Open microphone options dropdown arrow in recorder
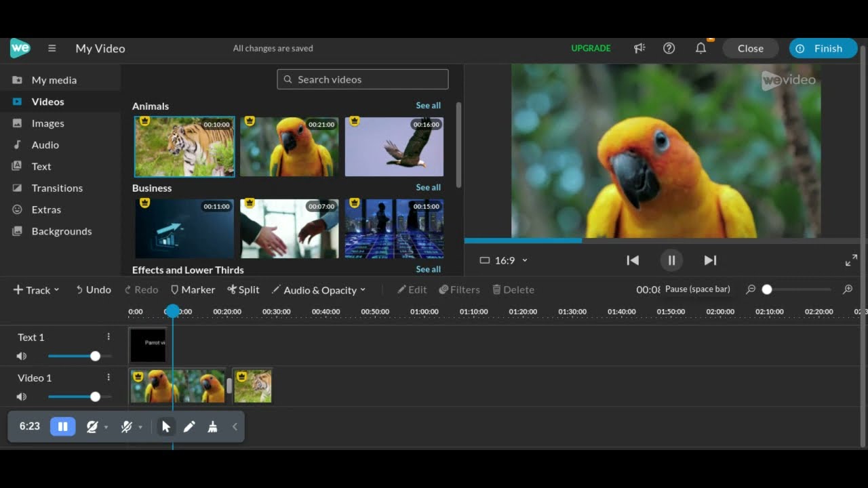868x488 pixels. 140,427
